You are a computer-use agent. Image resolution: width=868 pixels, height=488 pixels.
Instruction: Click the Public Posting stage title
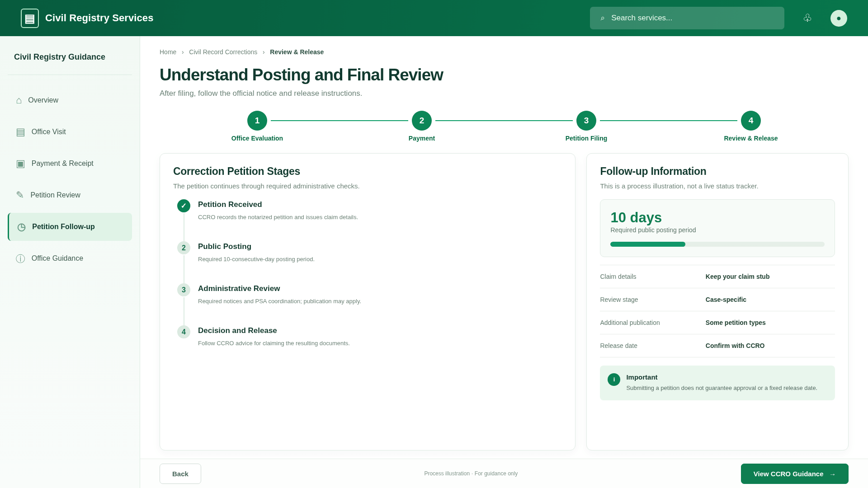click(224, 247)
